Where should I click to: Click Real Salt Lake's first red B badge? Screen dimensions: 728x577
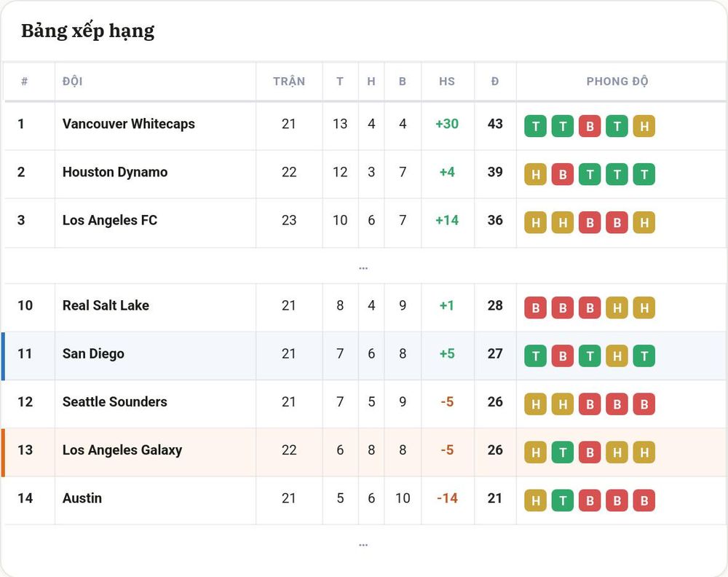point(535,307)
